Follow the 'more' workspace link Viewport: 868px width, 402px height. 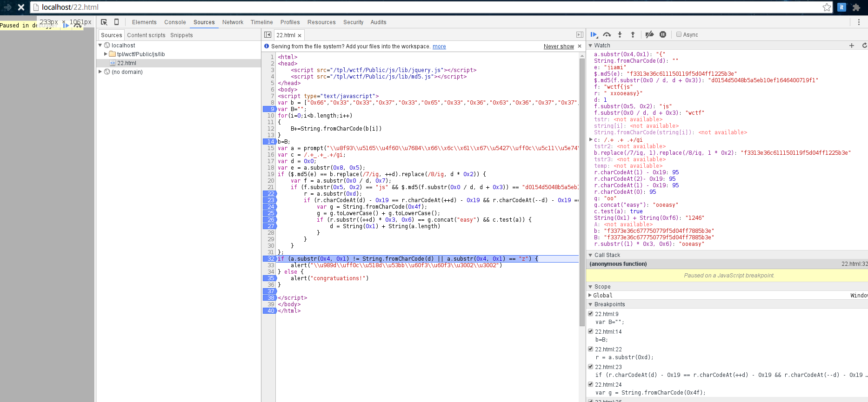pos(439,46)
